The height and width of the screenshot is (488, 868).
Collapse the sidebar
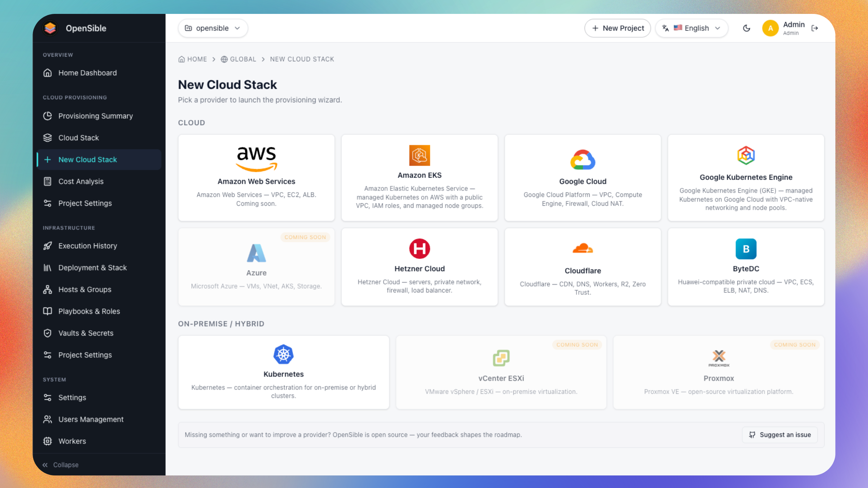coord(60,465)
